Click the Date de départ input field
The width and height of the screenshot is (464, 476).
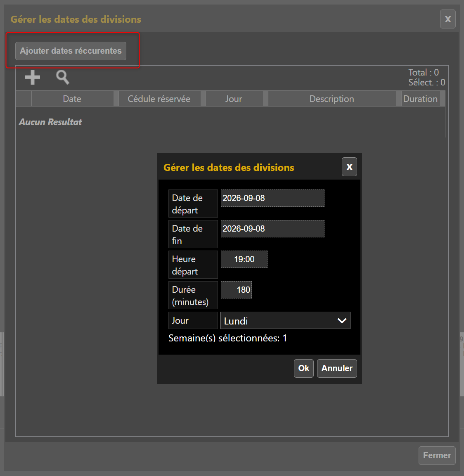[x=272, y=198]
